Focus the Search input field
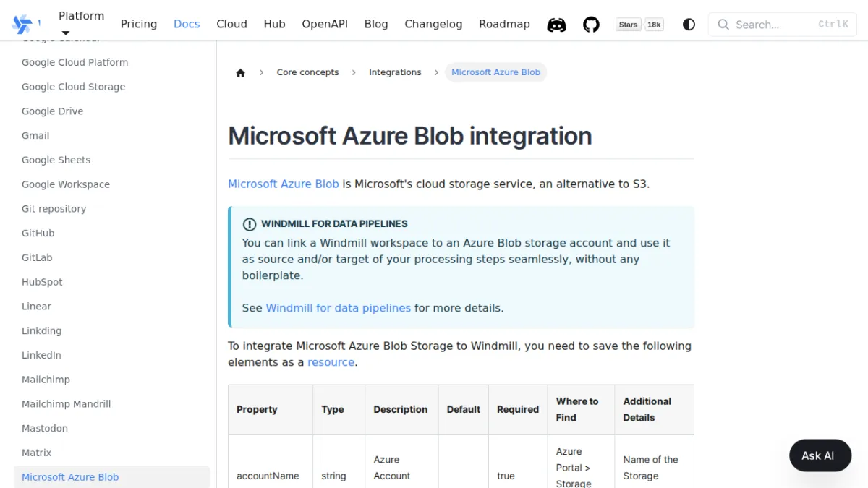The height and width of the screenshot is (488, 868). pyautogui.click(x=782, y=25)
